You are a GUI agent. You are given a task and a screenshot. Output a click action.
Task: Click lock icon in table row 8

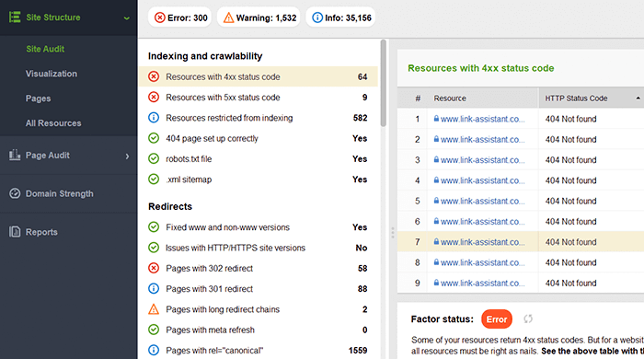[x=436, y=262]
